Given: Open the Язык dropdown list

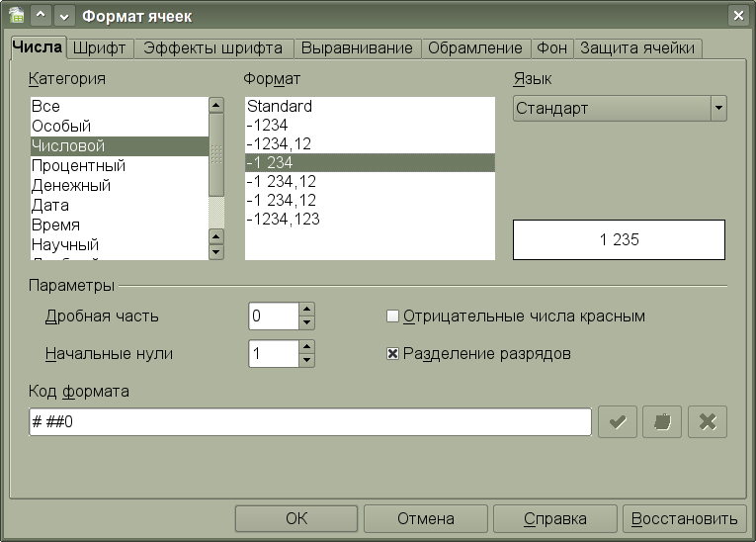Looking at the screenshot, I should [718, 108].
